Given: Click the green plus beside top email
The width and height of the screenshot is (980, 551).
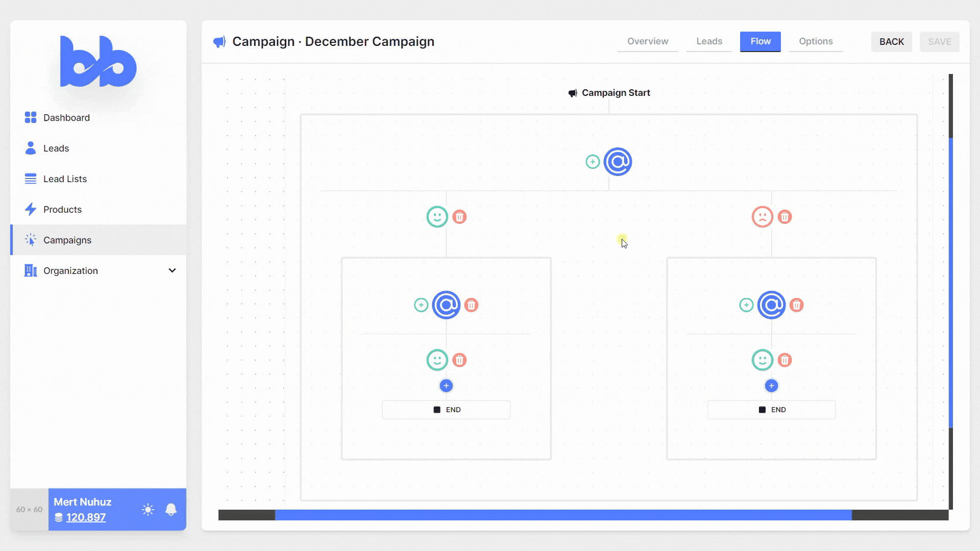Looking at the screenshot, I should tap(592, 162).
